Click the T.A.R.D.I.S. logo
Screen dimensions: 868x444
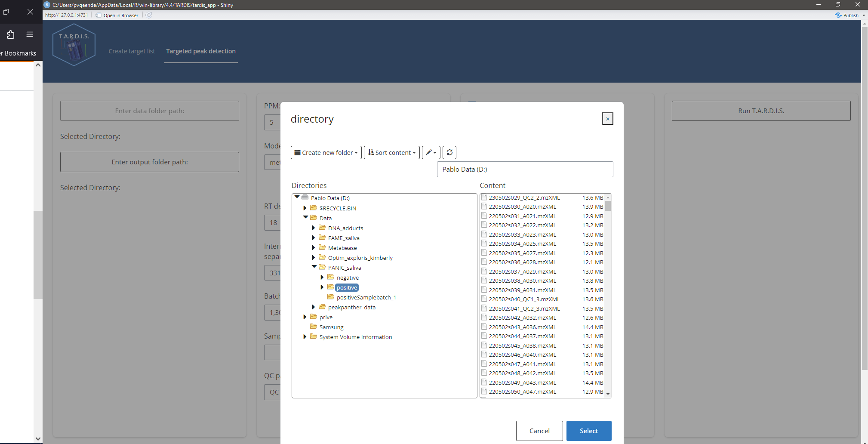point(74,45)
